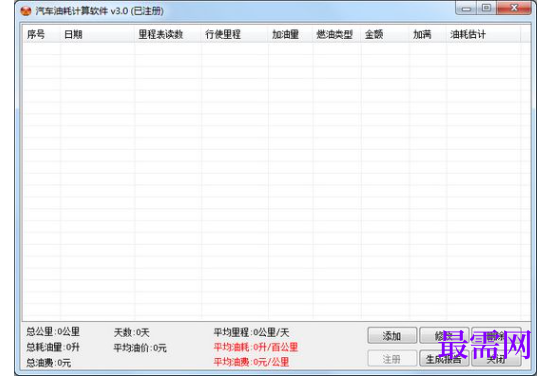The height and width of the screenshot is (376, 550).
Task: Click the 加满 column header
Action: [x=428, y=34]
